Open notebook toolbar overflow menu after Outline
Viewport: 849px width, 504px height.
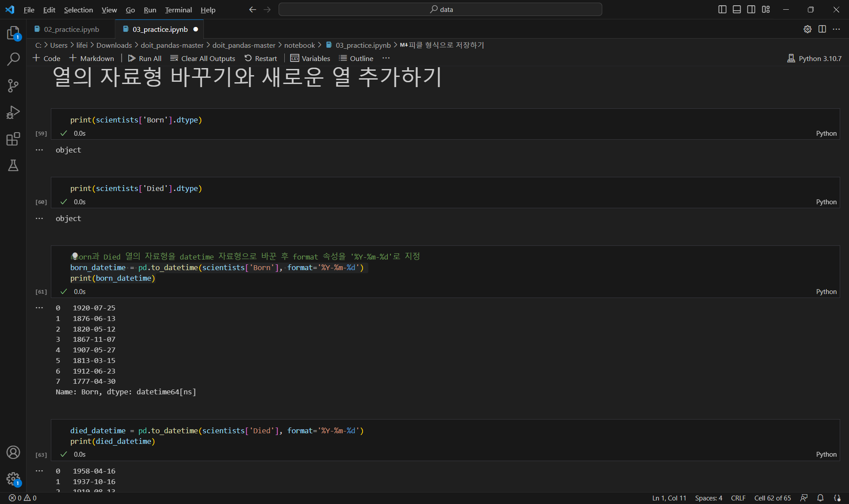[386, 58]
